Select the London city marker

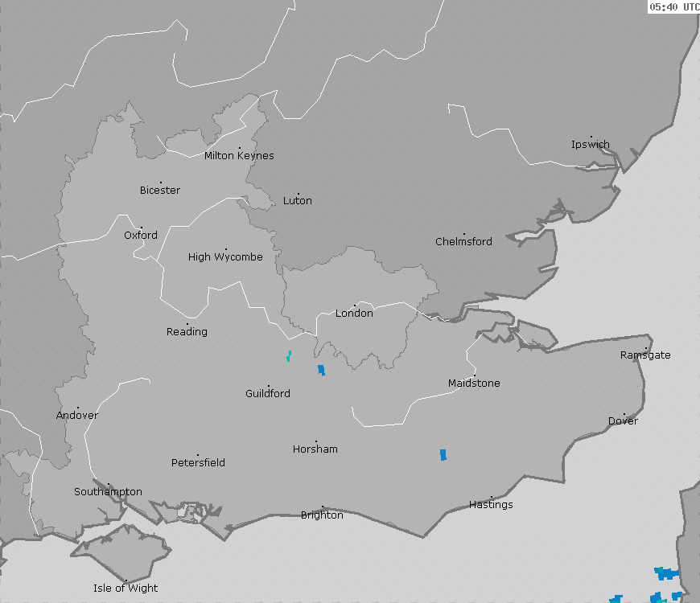click(x=355, y=306)
